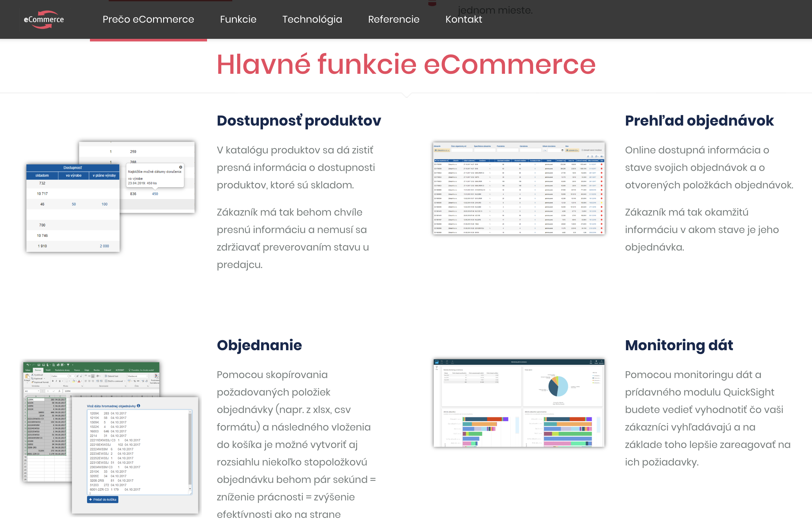Open the Kontakt page link
Screen dimensions: 812x525
[463, 19]
